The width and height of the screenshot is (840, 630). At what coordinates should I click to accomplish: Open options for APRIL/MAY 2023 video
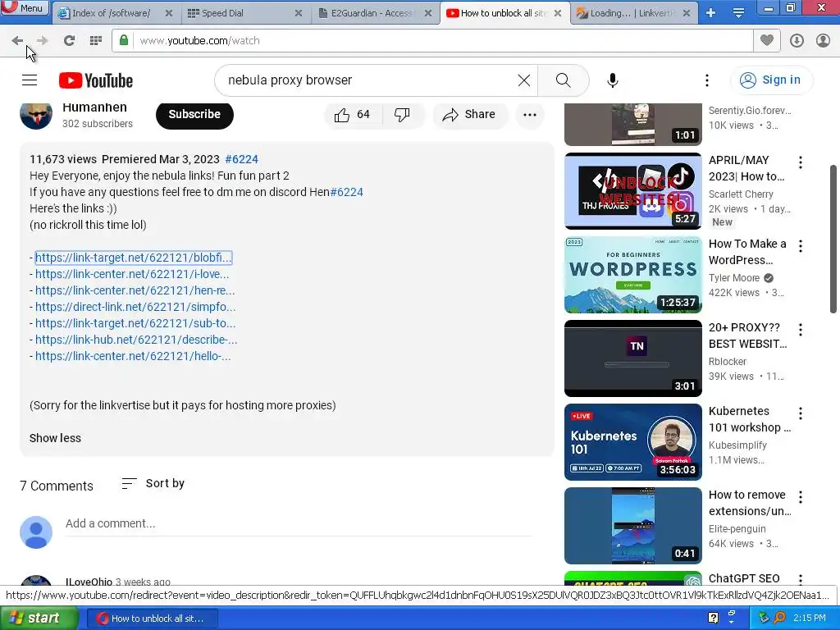click(x=801, y=162)
